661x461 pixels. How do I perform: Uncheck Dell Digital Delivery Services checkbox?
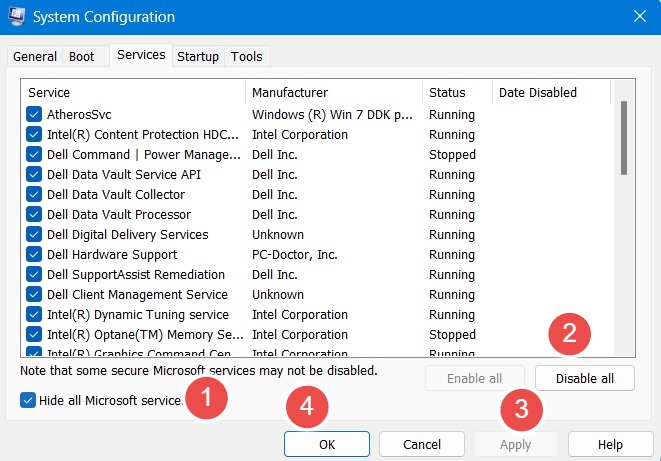(x=34, y=234)
